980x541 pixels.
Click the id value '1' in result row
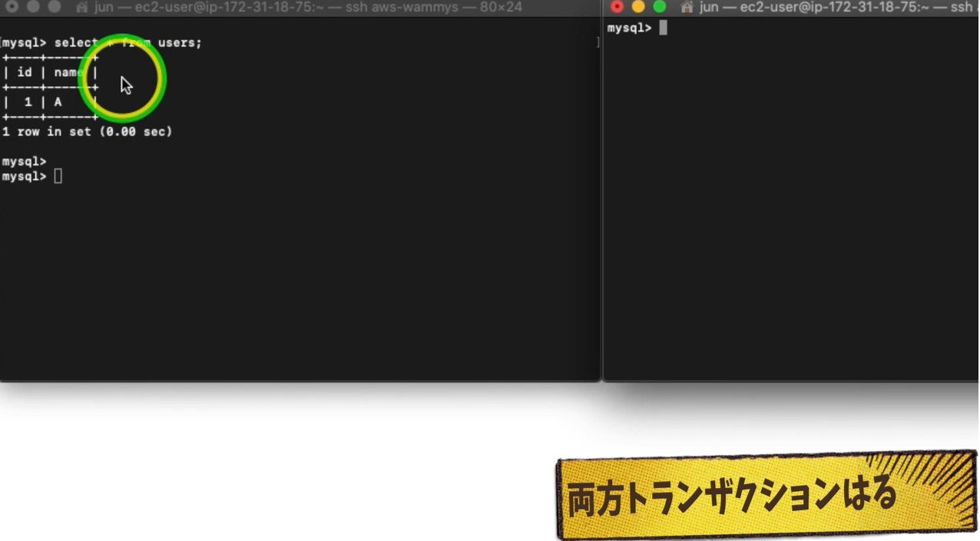[28, 102]
